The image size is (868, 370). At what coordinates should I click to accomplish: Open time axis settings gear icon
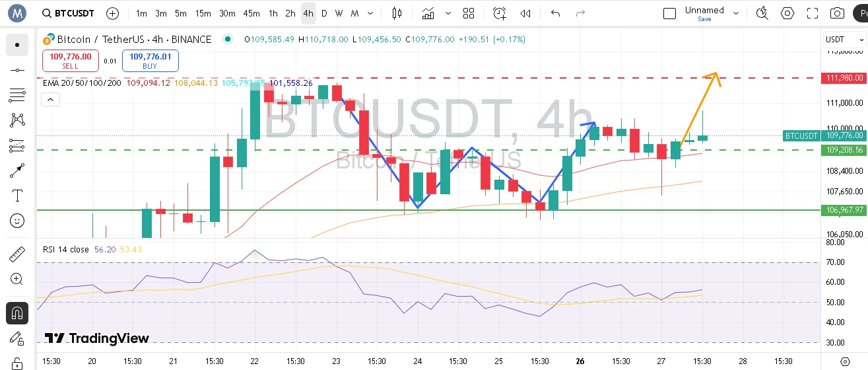pos(845,362)
